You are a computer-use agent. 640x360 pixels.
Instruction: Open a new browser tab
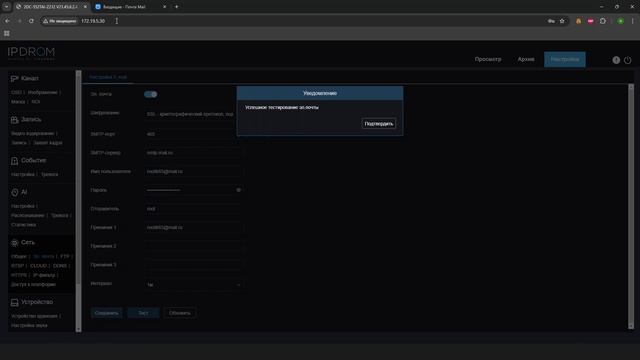coord(176,7)
